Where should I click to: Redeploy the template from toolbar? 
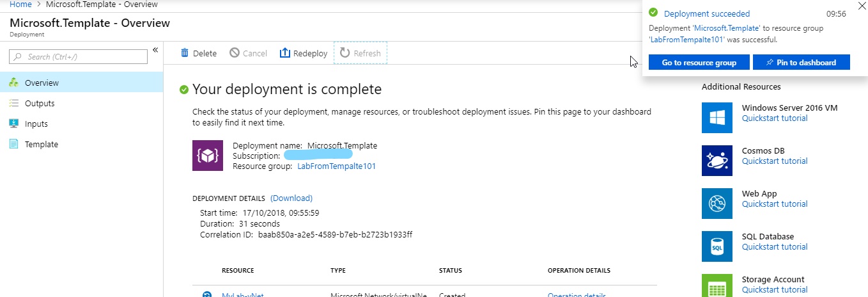(304, 53)
